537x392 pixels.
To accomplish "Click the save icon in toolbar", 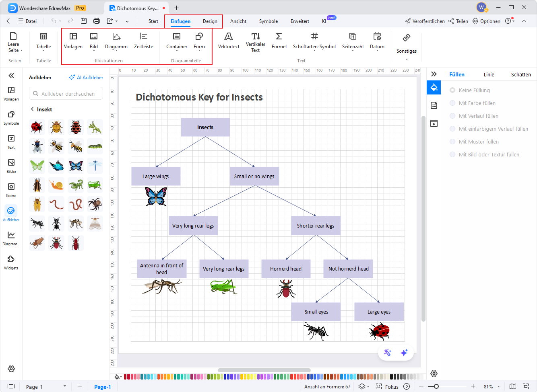I will click(x=84, y=21).
